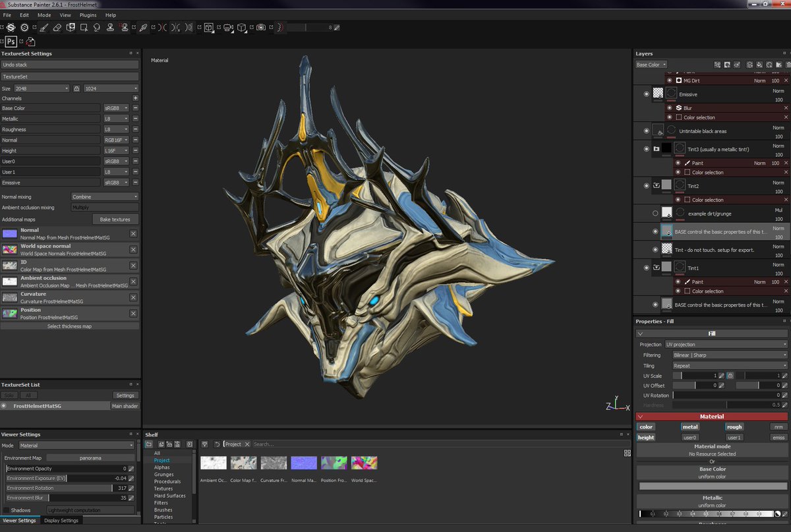Click the Photoshop export icon
The image size is (791, 532).
pyautogui.click(x=11, y=42)
